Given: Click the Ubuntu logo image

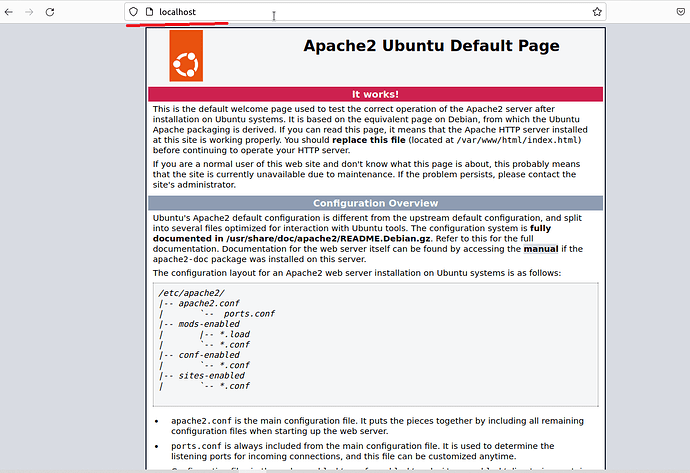Looking at the screenshot, I should (186, 56).
